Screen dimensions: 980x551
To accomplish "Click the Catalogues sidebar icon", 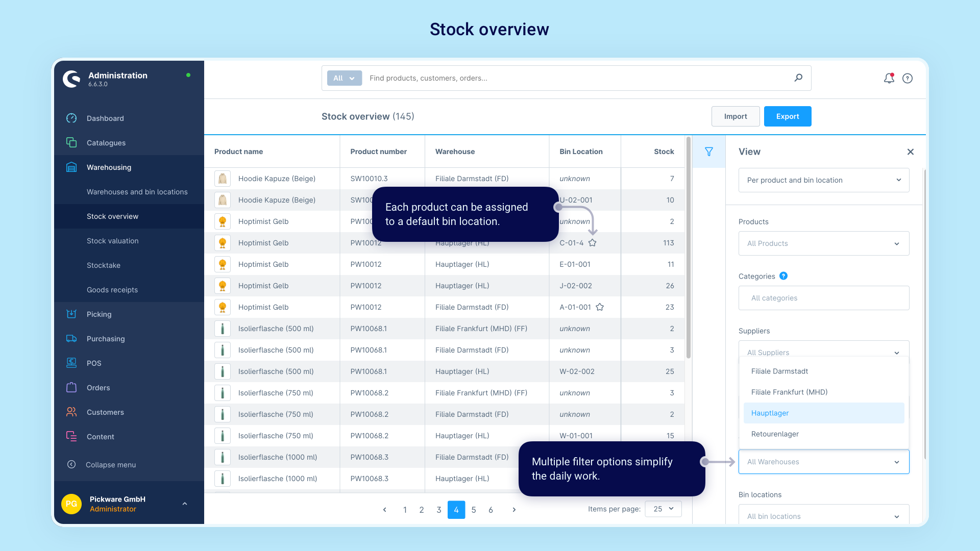I will pos(71,143).
